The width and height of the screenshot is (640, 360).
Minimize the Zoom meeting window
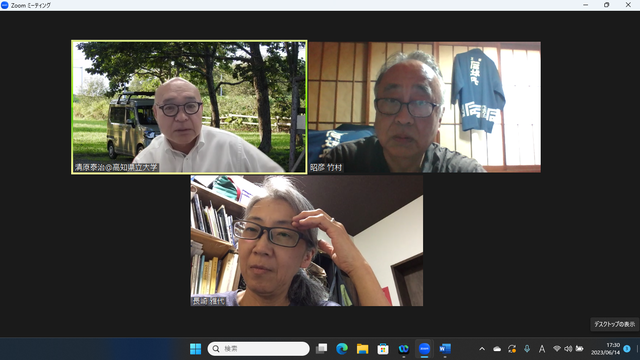[x=586, y=5]
